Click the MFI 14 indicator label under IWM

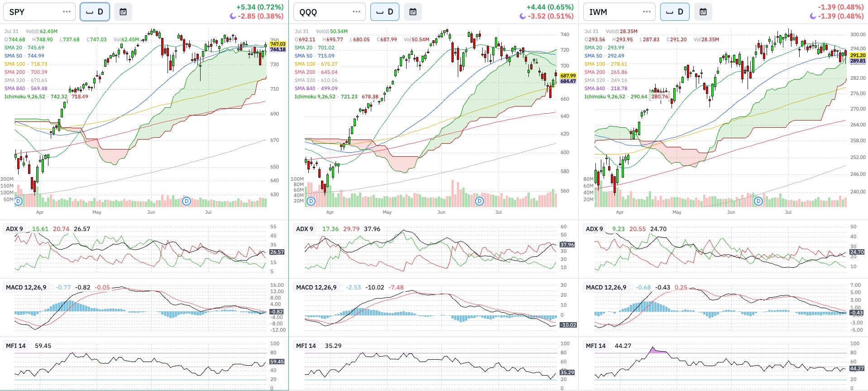pyautogui.click(x=596, y=346)
